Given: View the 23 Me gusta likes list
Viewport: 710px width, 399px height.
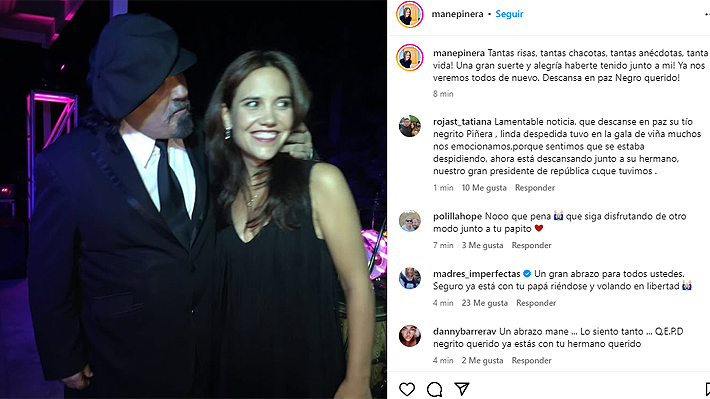Looking at the screenshot, I should [485, 303].
